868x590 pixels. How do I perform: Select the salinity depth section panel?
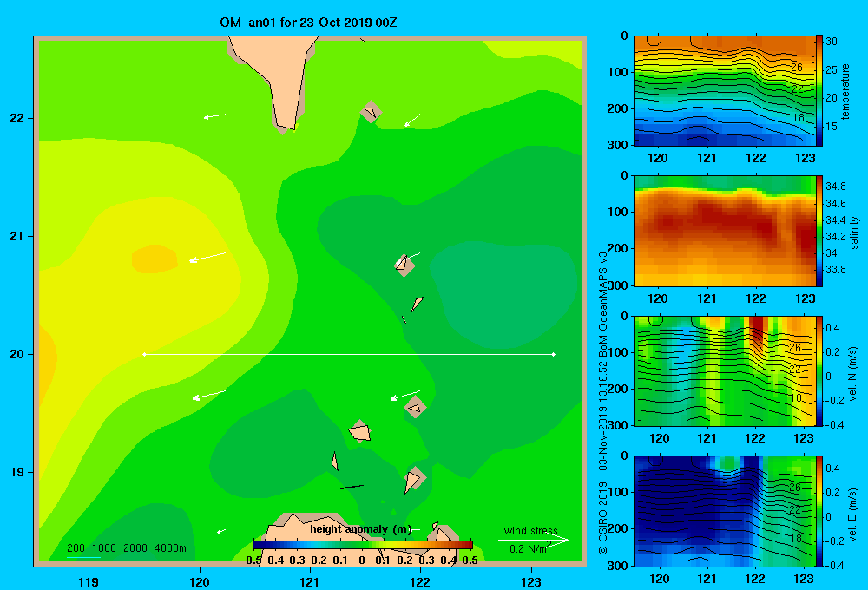pos(724,231)
